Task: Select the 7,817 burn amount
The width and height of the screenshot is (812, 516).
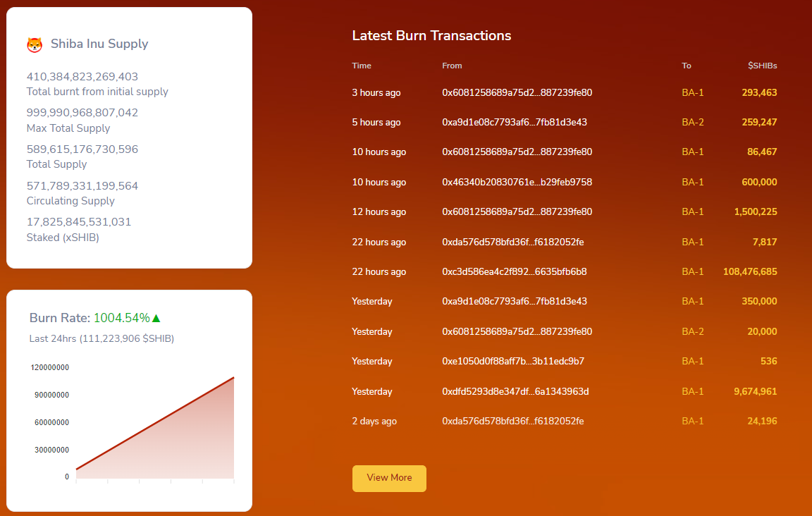Action: 764,242
